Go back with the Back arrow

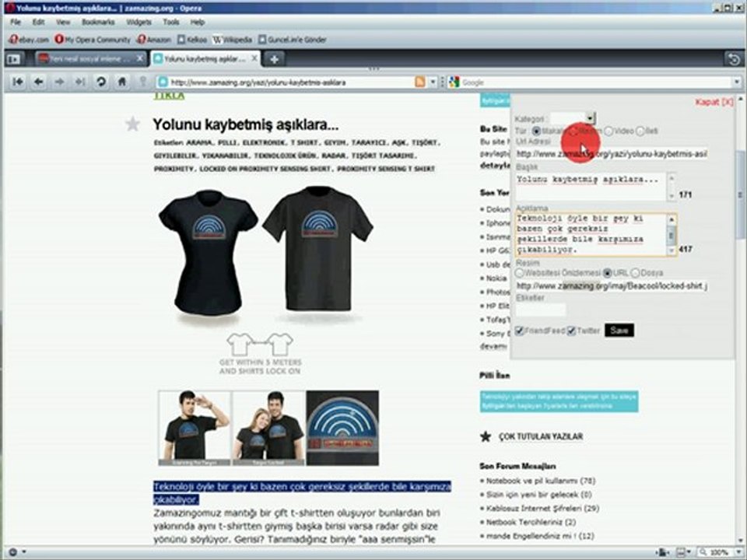coord(39,82)
